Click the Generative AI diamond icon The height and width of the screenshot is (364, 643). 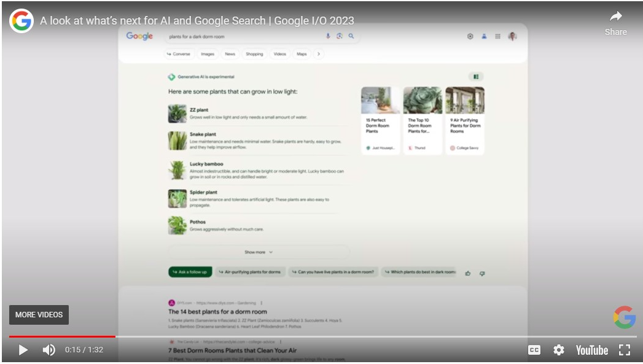(x=171, y=77)
